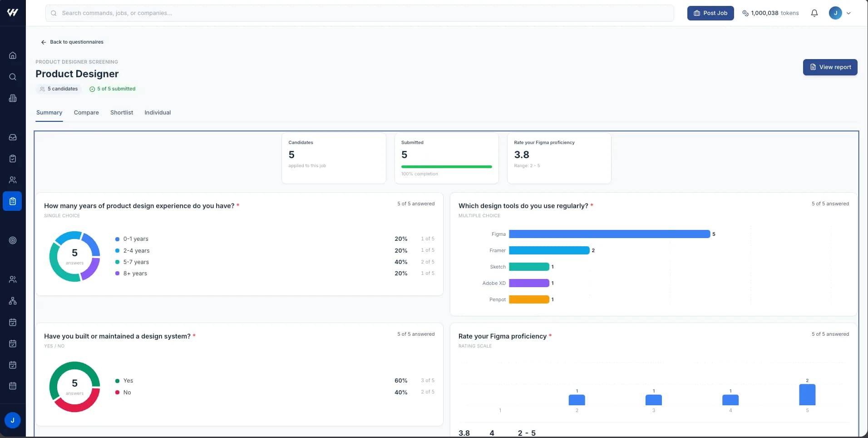Expand the account menu chevron

point(848,13)
